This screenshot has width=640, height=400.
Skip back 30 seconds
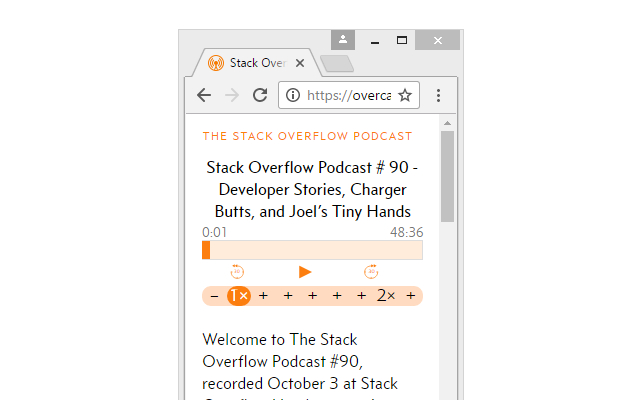[237, 271]
